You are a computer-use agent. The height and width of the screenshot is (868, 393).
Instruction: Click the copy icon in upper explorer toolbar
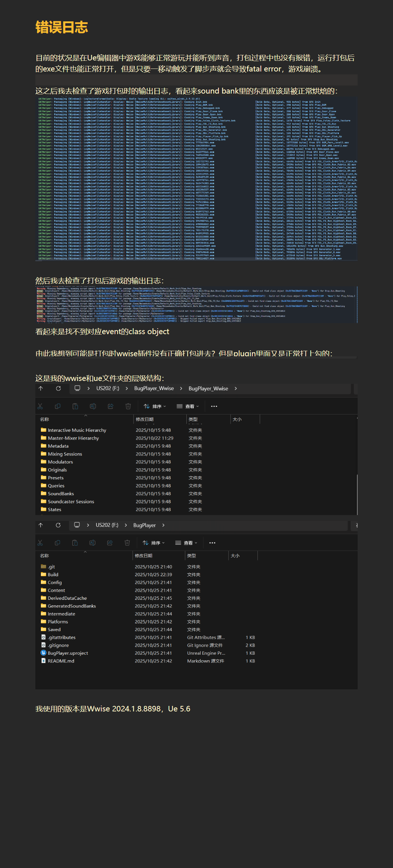pyautogui.click(x=58, y=406)
